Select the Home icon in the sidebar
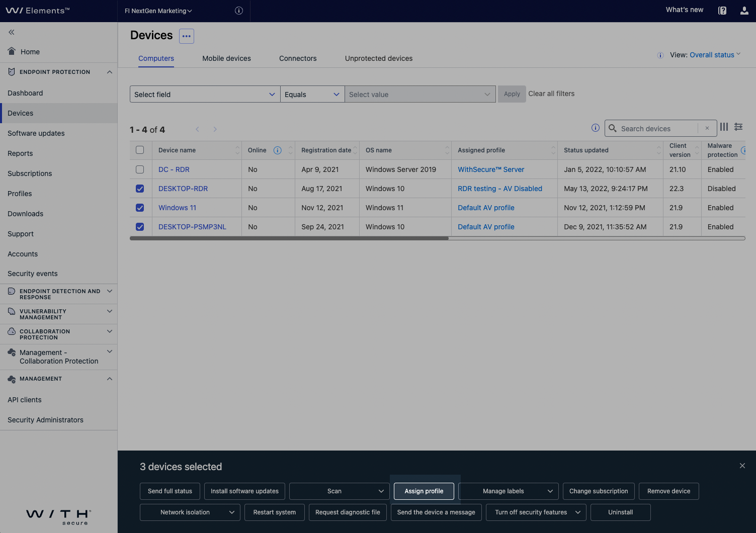The image size is (756, 533). tap(11, 51)
